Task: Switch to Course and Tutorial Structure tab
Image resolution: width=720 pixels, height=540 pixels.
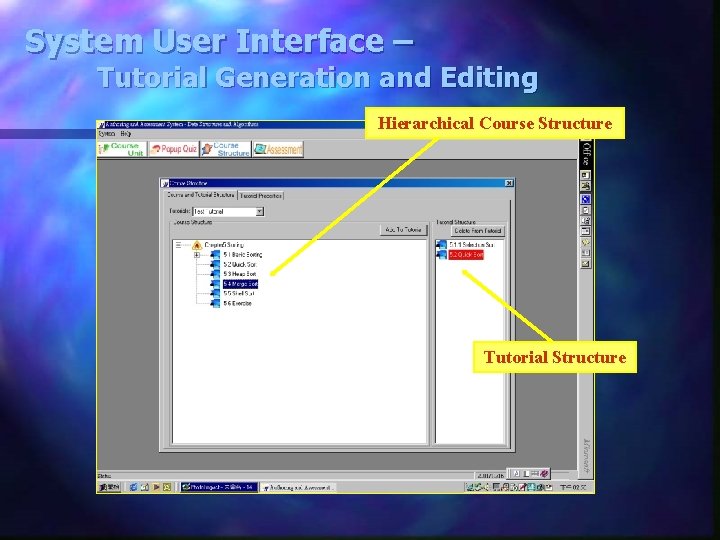Action: [x=201, y=195]
